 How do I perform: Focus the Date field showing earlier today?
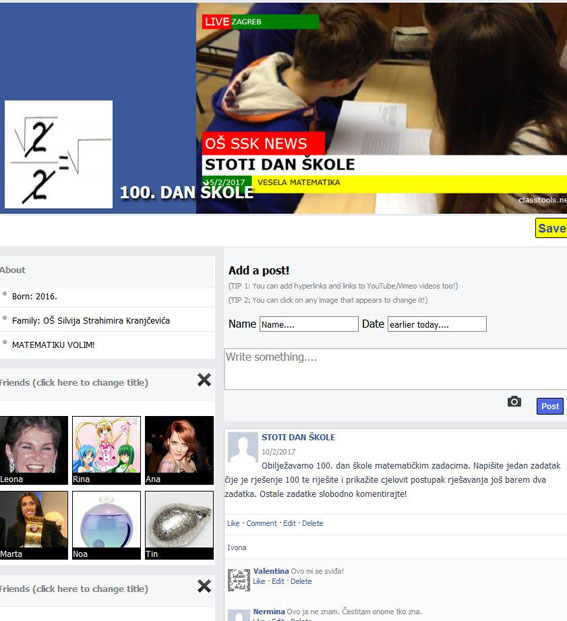pos(437,324)
